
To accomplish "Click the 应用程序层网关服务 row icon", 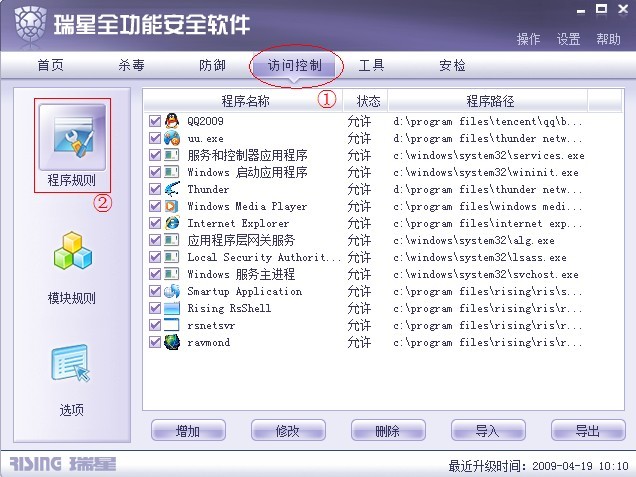I will tap(172, 240).
